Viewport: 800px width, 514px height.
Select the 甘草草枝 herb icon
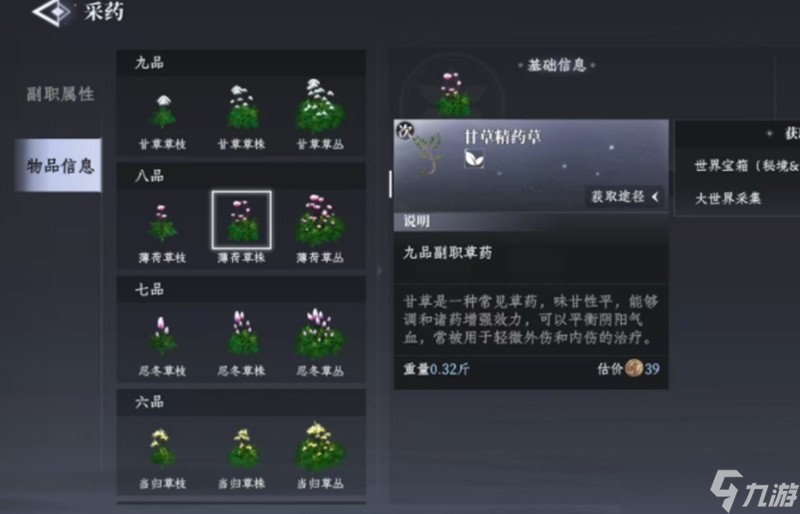pos(163,111)
